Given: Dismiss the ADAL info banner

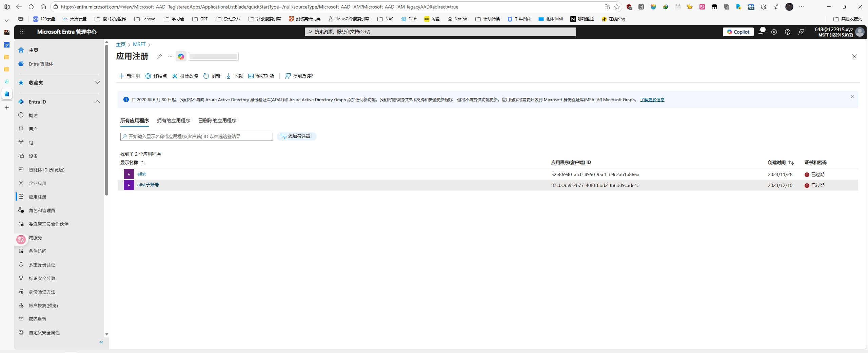Looking at the screenshot, I should point(852,97).
